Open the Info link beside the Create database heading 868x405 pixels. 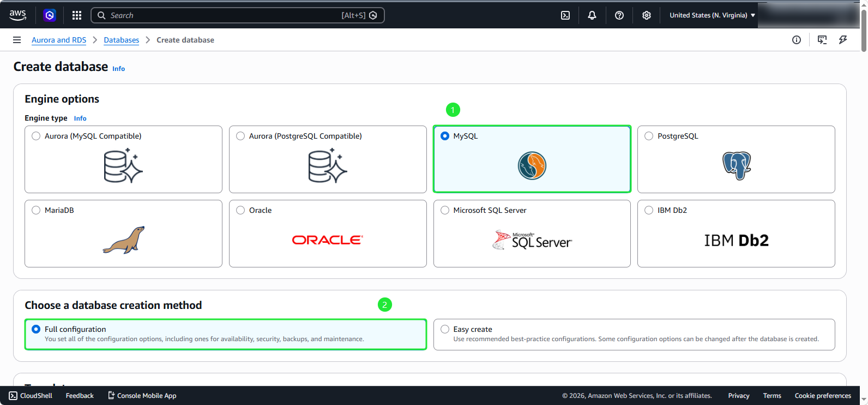[x=119, y=69]
